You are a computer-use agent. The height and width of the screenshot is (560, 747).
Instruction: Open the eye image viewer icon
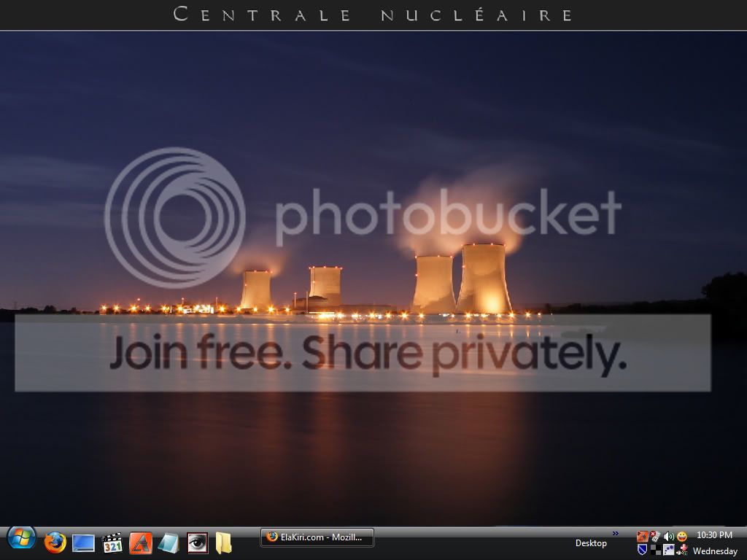197,542
